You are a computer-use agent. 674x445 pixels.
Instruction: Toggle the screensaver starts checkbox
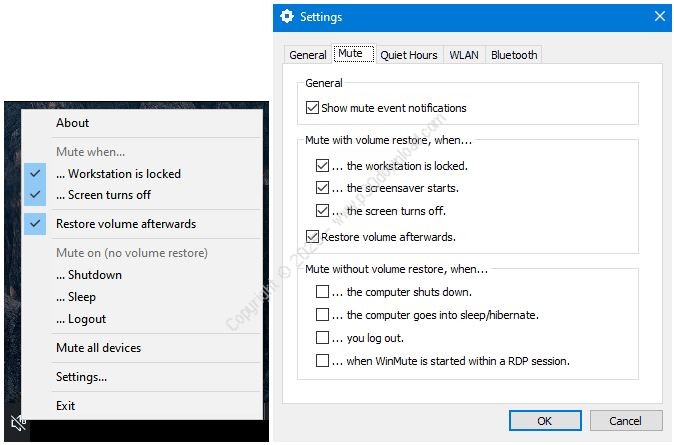[322, 188]
